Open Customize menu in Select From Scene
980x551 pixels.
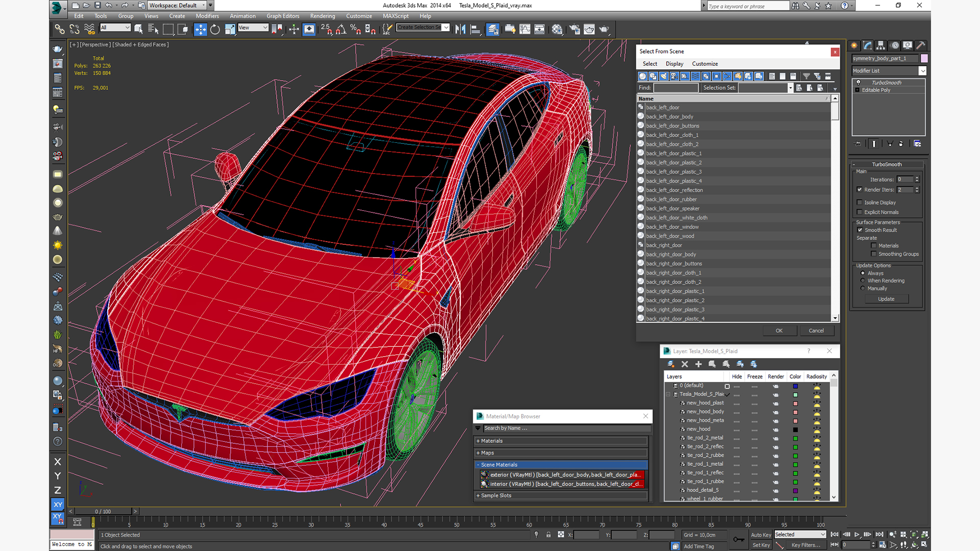pyautogui.click(x=705, y=64)
